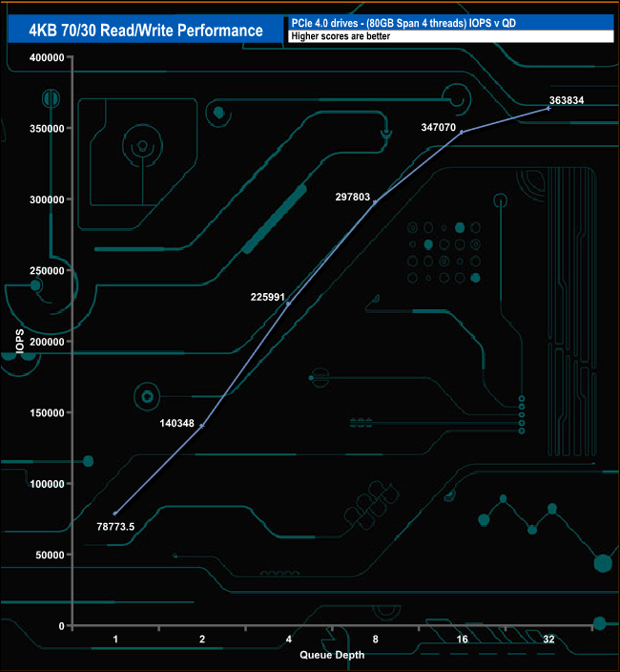The width and height of the screenshot is (620, 672).
Task: Click the 'Higher scores are better' note
Action: point(341,36)
